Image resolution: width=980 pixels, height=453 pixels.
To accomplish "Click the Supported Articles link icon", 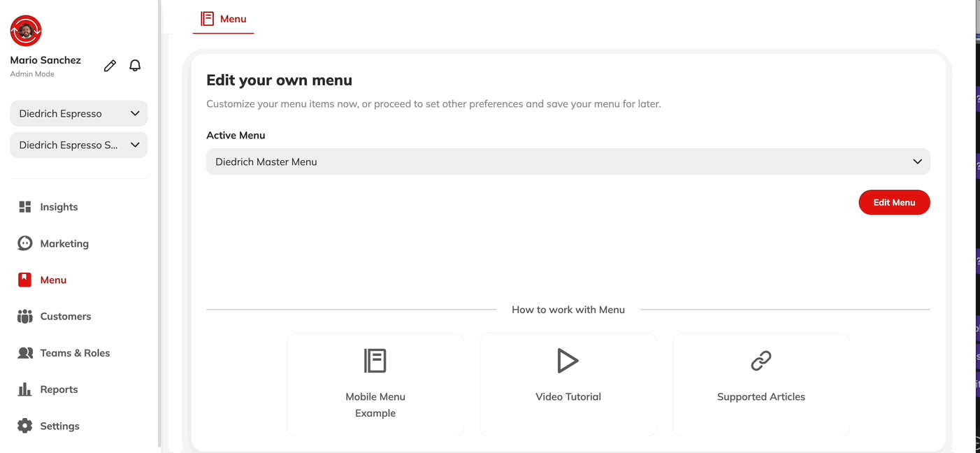I will (x=761, y=361).
